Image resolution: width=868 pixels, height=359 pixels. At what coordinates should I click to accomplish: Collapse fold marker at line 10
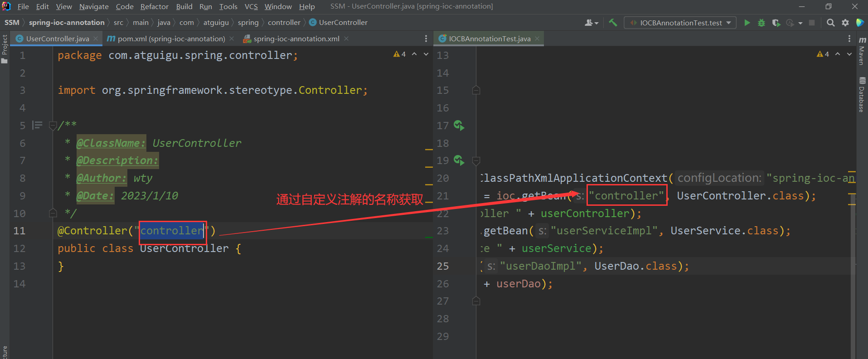click(53, 213)
